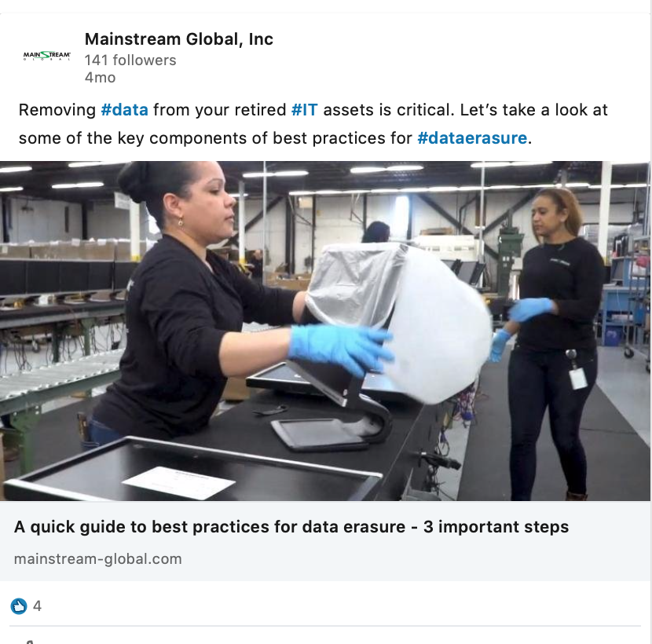Open article titled 'A quick guide to best practices'
Viewport: 652px width, 644px height.
coord(291,527)
